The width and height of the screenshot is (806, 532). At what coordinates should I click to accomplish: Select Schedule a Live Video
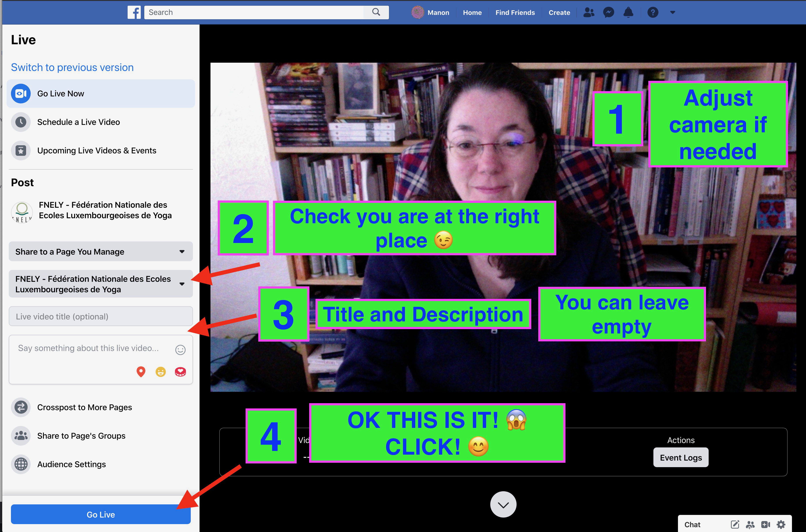click(78, 122)
